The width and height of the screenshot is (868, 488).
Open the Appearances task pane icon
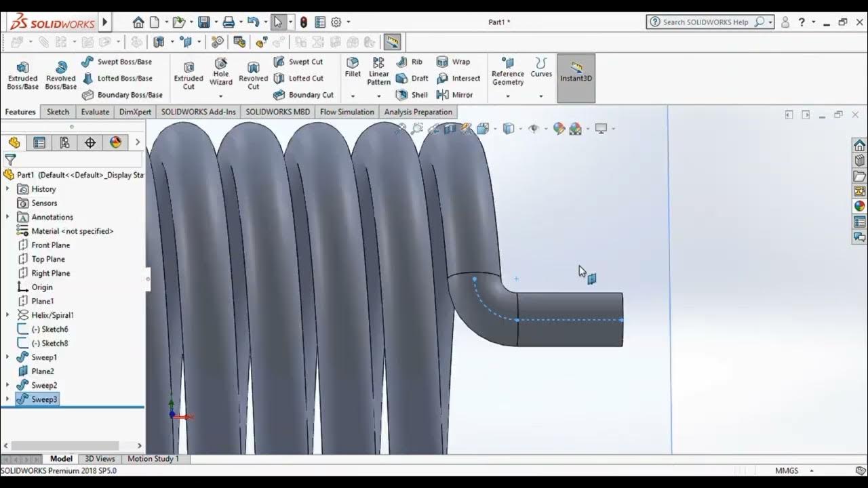859,206
